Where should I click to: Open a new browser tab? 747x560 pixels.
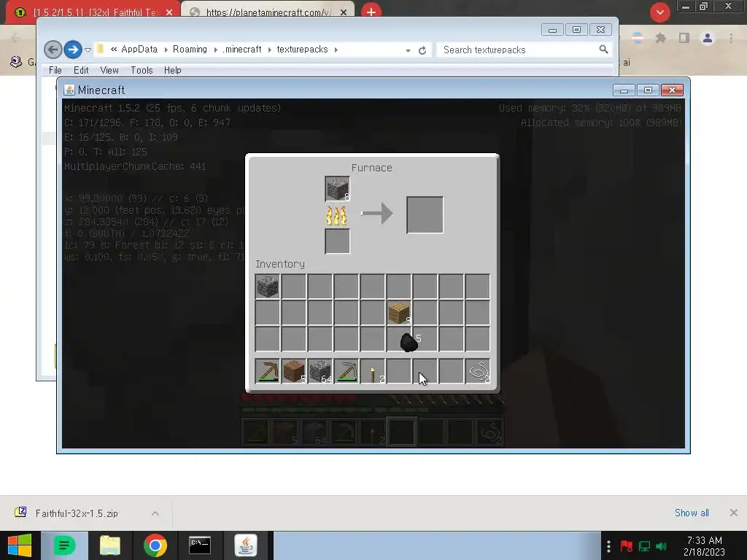(371, 12)
